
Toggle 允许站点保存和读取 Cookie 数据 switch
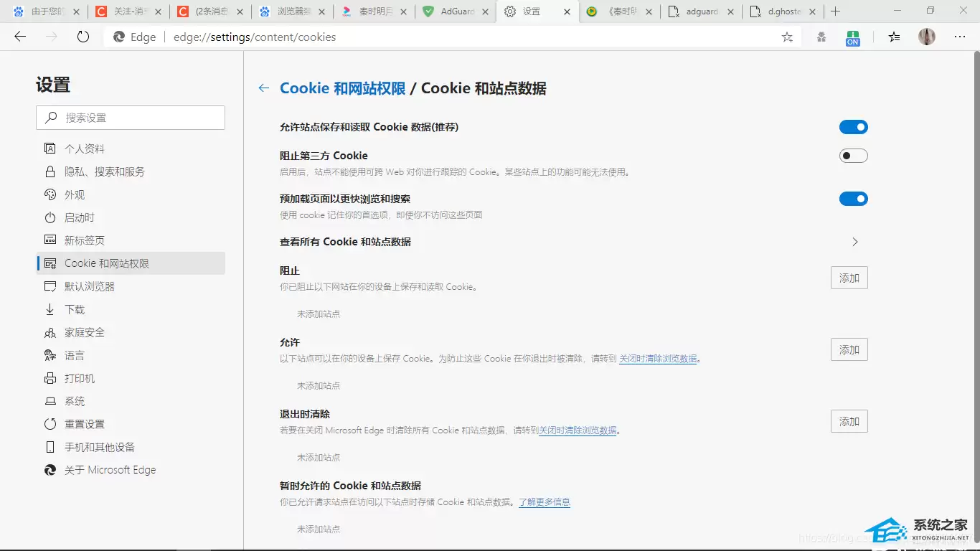pyautogui.click(x=854, y=127)
